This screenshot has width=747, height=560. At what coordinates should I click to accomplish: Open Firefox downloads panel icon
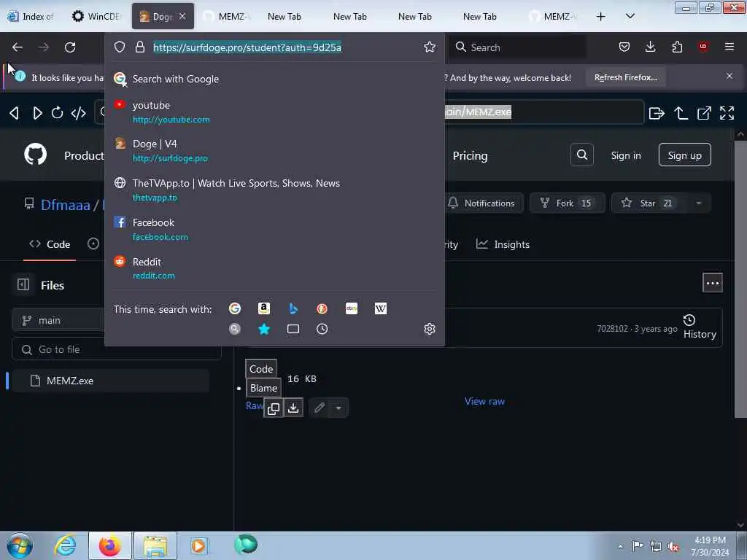[650, 47]
